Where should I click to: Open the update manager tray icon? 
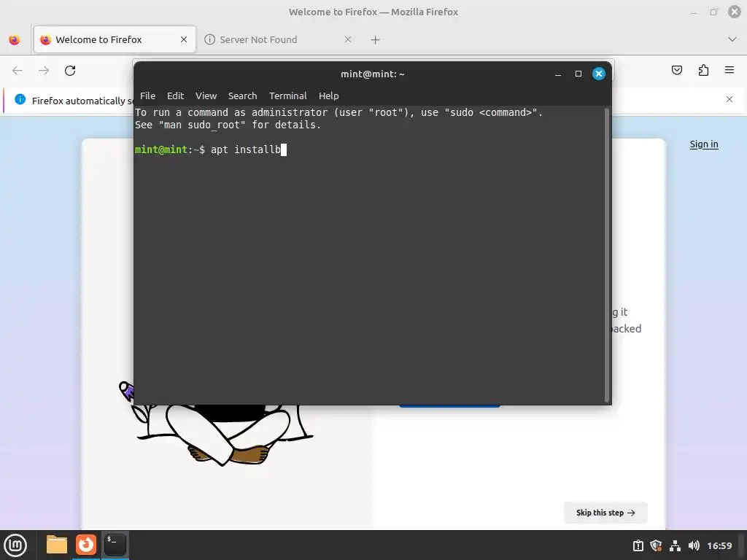point(638,545)
